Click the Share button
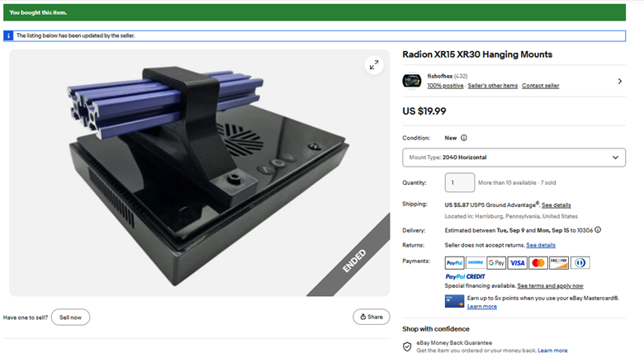The image size is (644, 353). point(372,317)
